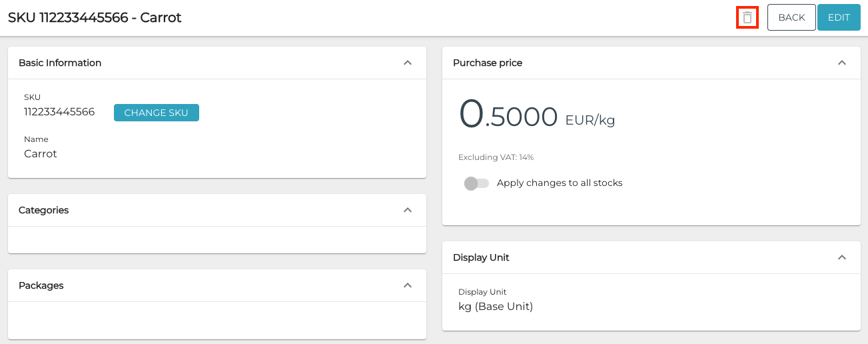Collapse Basic Information panel via chevron

click(x=408, y=63)
